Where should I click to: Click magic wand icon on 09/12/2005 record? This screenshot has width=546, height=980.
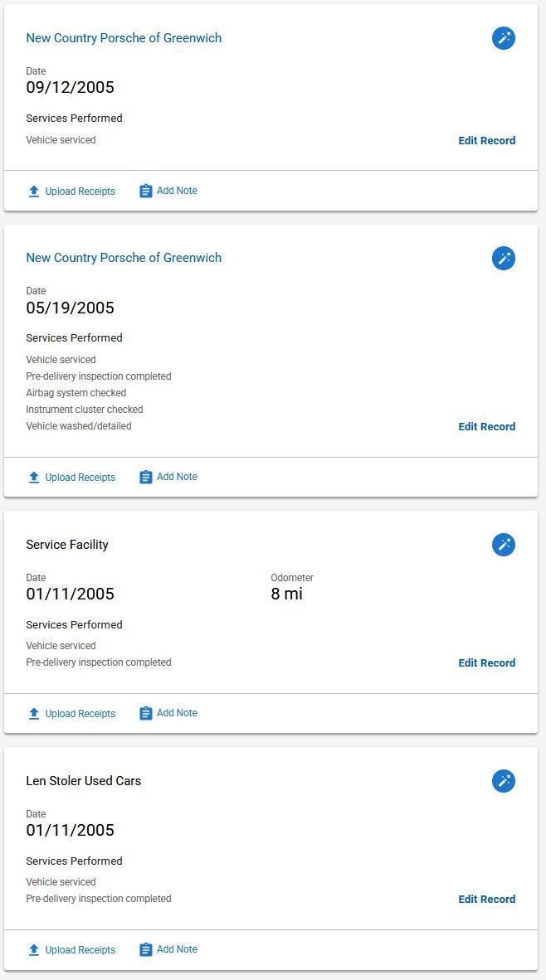[504, 38]
